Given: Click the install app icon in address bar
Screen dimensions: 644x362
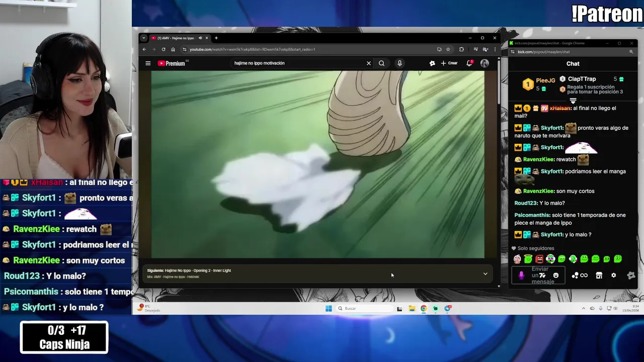Looking at the screenshot, I should tap(439, 49).
